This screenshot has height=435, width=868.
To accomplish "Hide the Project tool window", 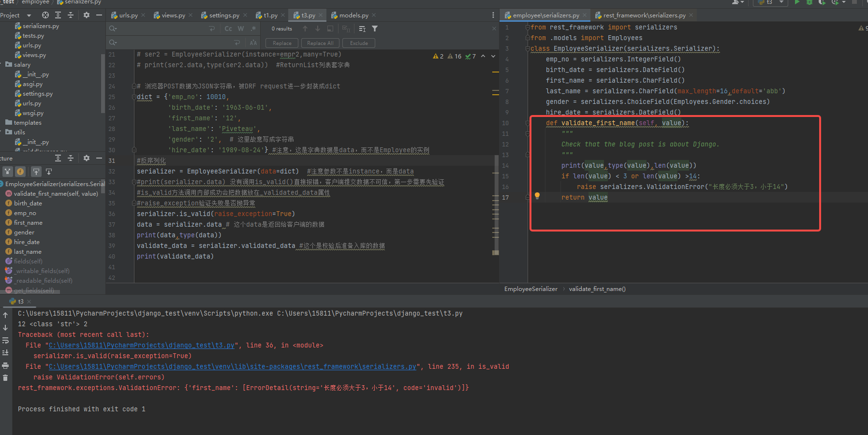I will click(x=99, y=15).
